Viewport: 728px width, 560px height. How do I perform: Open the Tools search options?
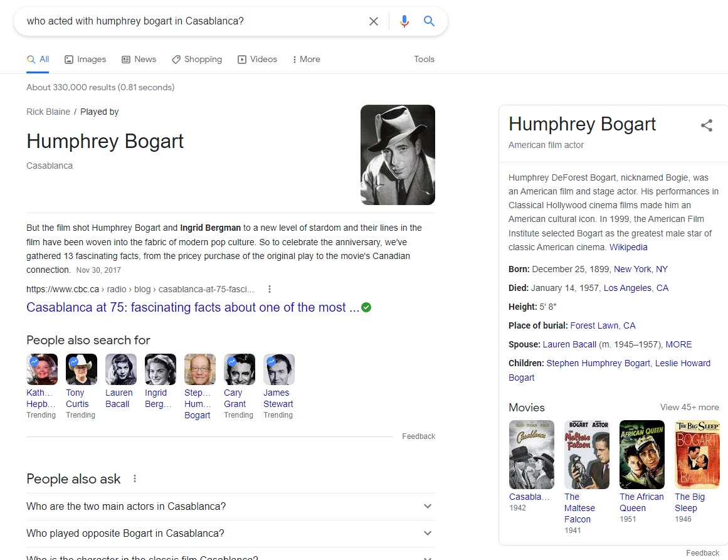tap(425, 60)
